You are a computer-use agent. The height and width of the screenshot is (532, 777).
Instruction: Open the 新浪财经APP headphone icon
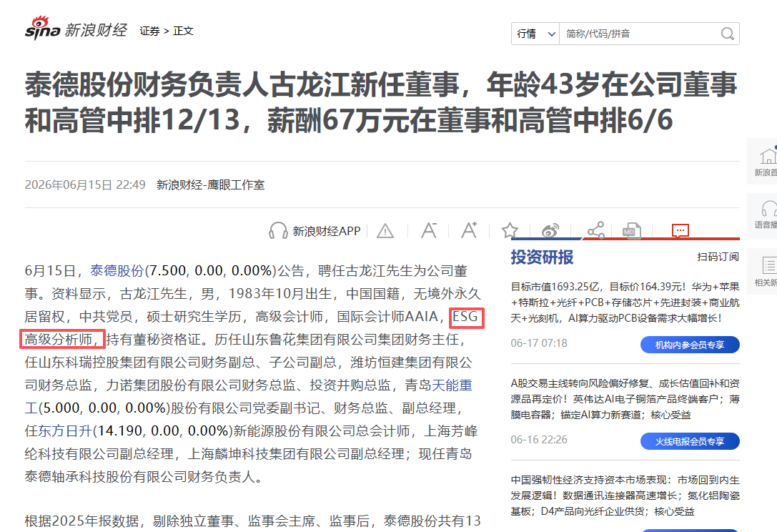pos(278,231)
